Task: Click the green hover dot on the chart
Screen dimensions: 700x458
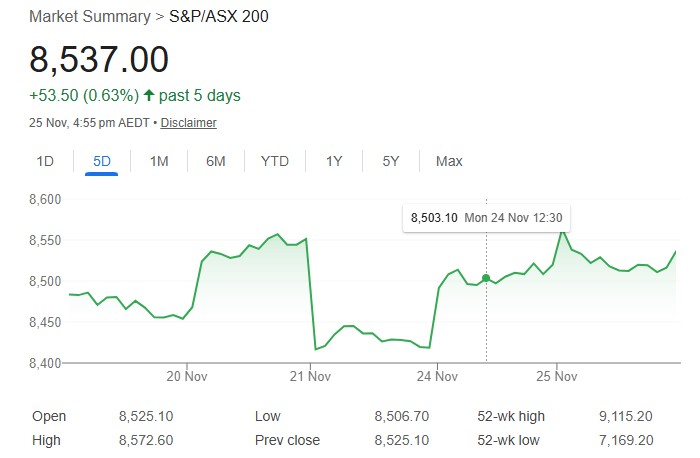Action: coord(486,278)
